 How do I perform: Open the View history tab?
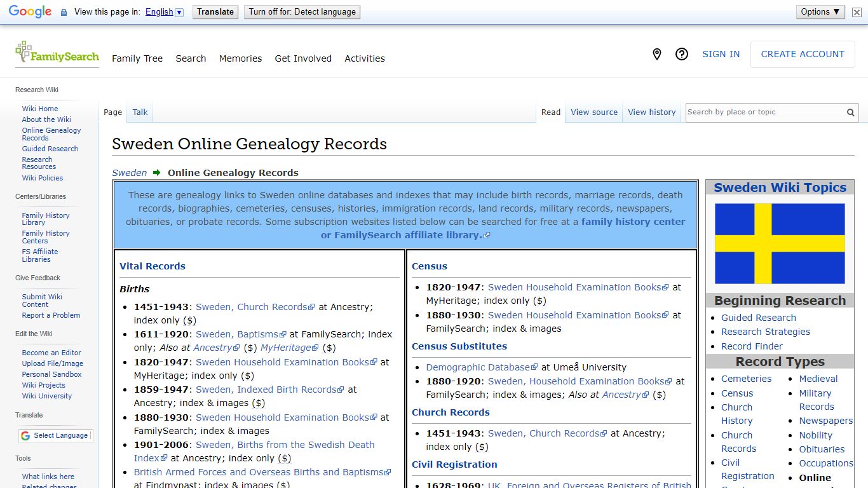(x=651, y=112)
